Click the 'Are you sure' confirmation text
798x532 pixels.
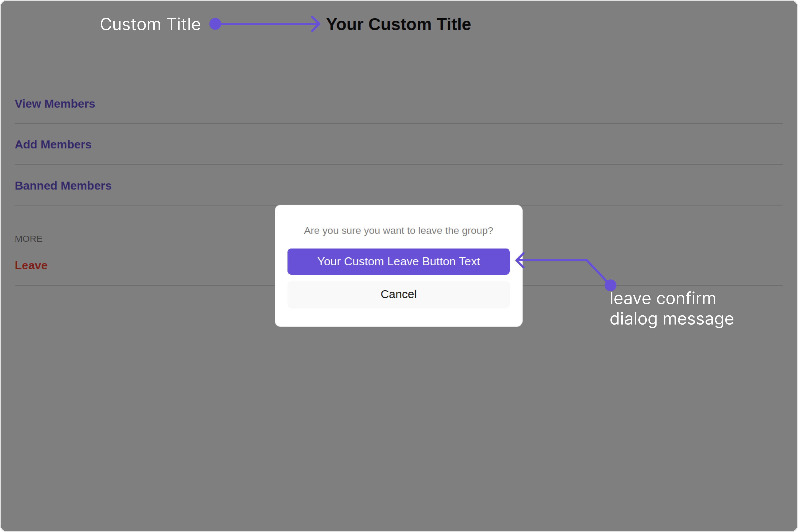[398, 231]
